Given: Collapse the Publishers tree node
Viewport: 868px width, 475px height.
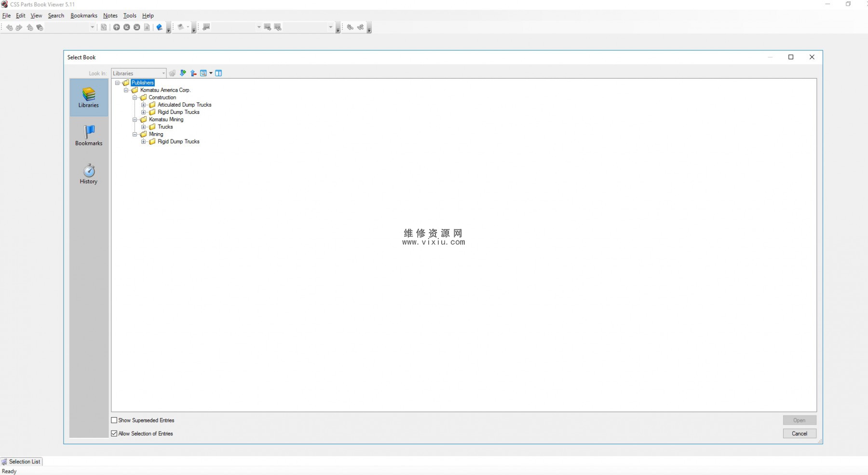Looking at the screenshot, I should [x=117, y=83].
